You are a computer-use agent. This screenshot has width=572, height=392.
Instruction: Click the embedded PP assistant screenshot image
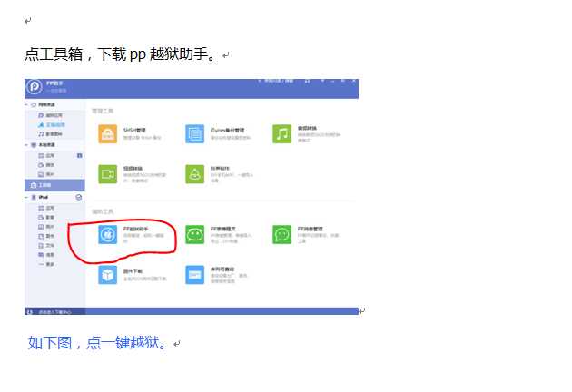pyautogui.click(x=192, y=197)
